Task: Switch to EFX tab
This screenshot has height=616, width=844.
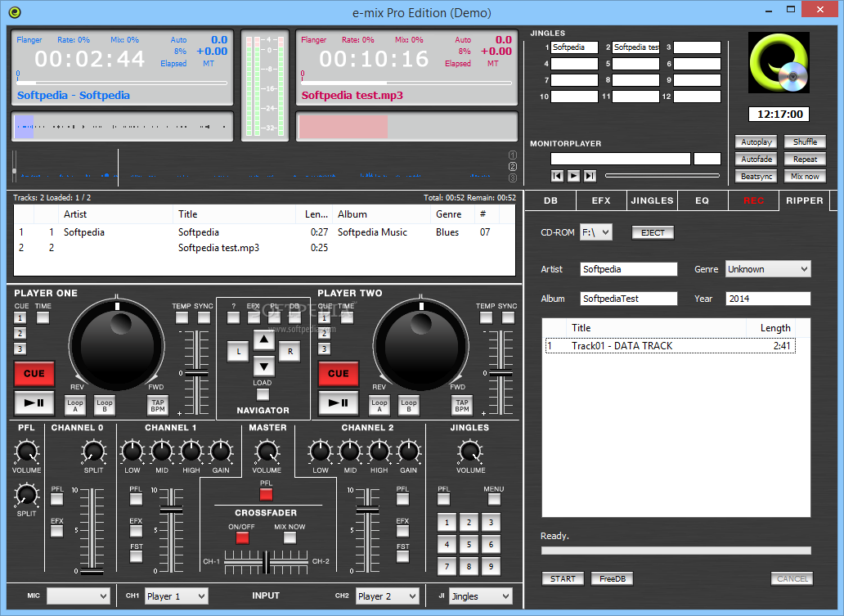Action: 601,200
